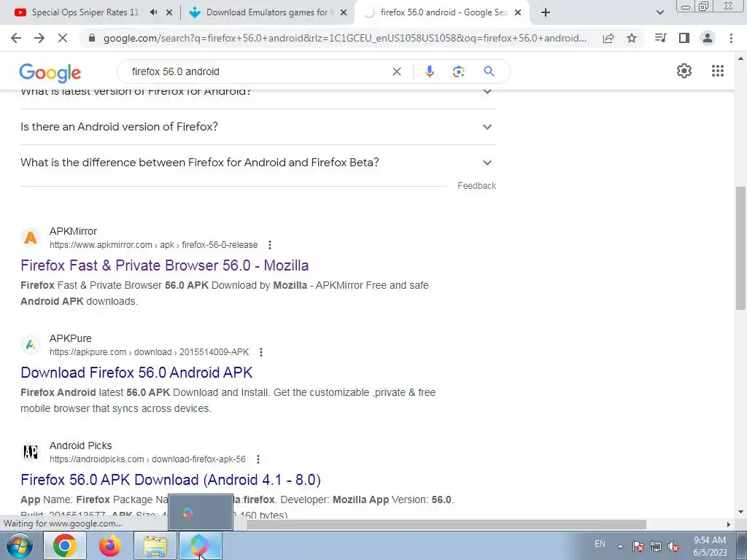Click scroll right arrow on horizontal scrollbar
Image resolution: width=747 pixels, height=560 pixels.
[729, 524]
